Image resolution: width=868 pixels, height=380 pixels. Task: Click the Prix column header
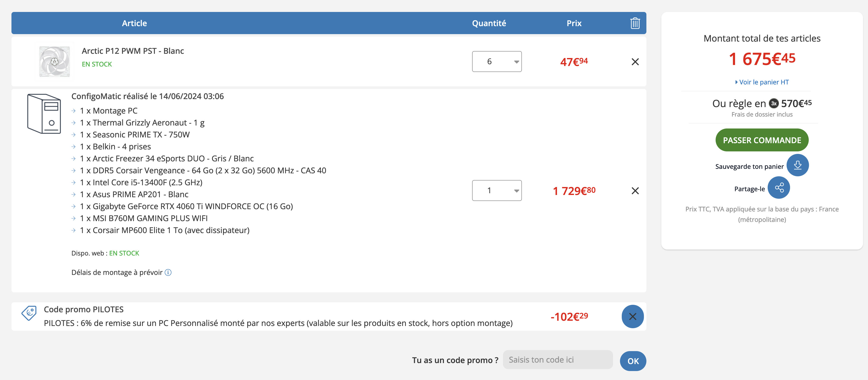pos(574,23)
